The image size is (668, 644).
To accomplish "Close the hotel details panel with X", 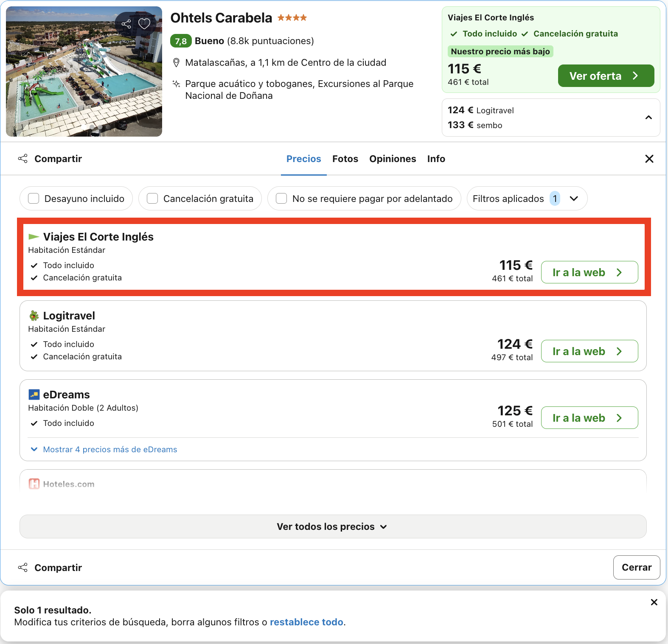I will (649, 159).
